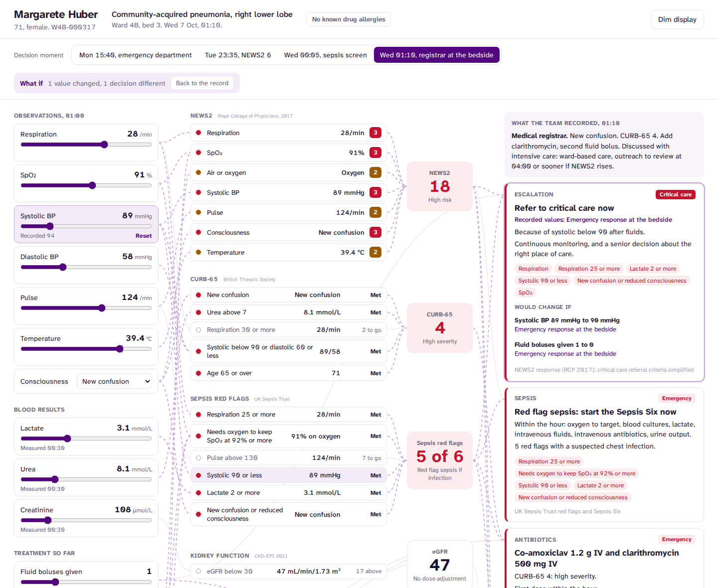Click the eGFR 47 card
The image size is (718, 588).
tap(440, 565)
